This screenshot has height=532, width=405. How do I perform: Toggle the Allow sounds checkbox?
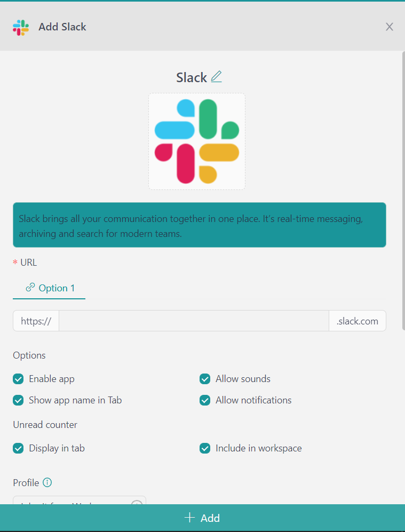[205, 379]
